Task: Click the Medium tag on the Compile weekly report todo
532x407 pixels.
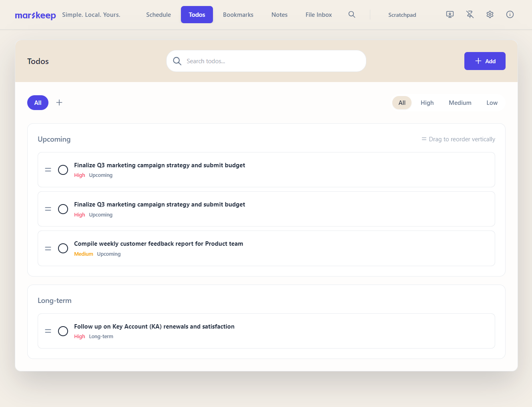Action: click(x=84, y=254)
